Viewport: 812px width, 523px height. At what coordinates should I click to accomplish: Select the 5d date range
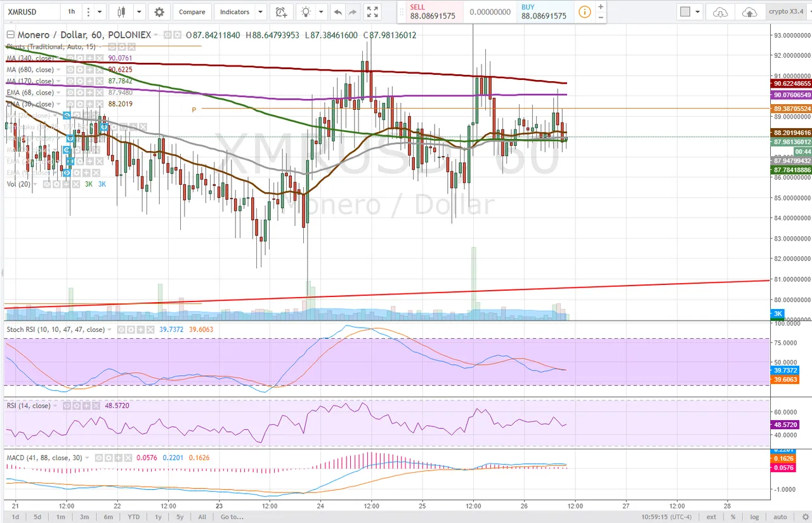coord(37,517)
